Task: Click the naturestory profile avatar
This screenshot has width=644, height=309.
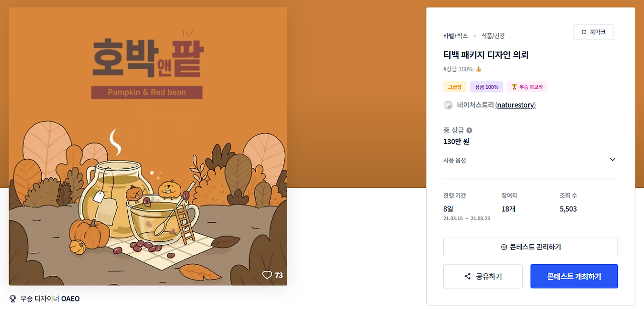Action: click(x=448, y=105)
